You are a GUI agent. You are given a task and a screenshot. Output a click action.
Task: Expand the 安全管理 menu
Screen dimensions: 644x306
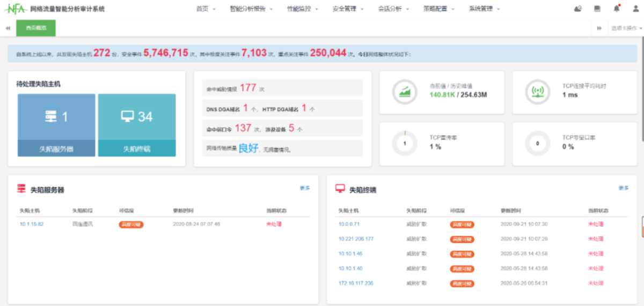(x=348, y=9)
